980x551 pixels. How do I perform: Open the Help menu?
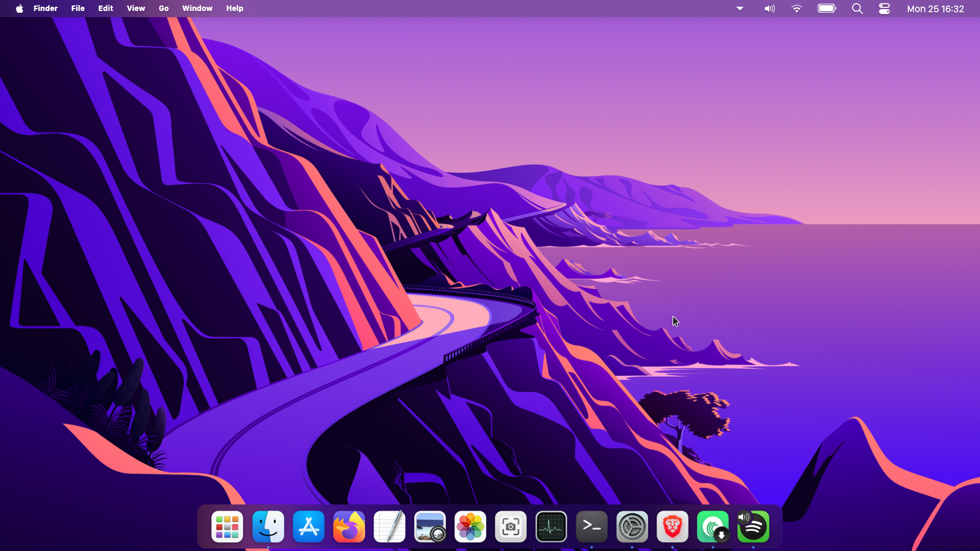[x=235, y=9]
